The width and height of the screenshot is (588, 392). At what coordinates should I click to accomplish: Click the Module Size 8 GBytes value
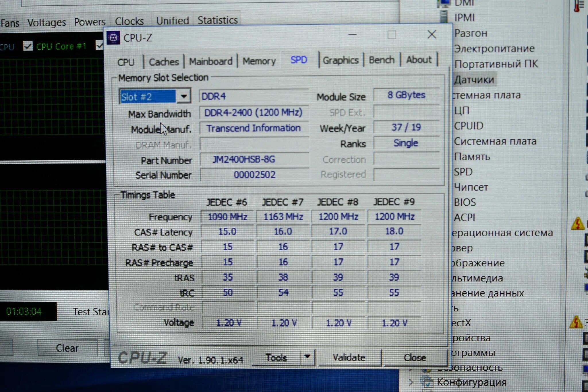point(406,95)
